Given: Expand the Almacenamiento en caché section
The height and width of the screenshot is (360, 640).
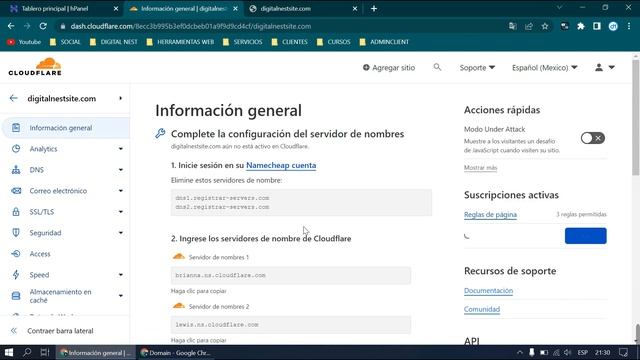Looking at the screenshot, I should (121, 296).
